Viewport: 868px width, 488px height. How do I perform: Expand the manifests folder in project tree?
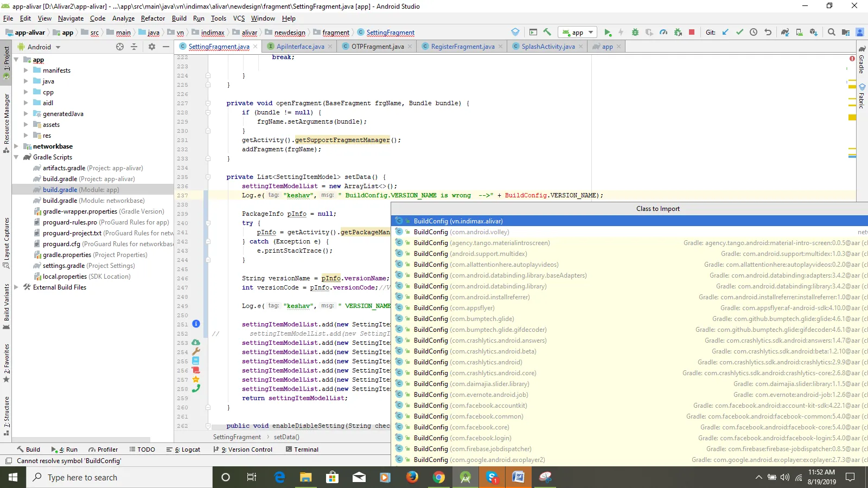25,70
